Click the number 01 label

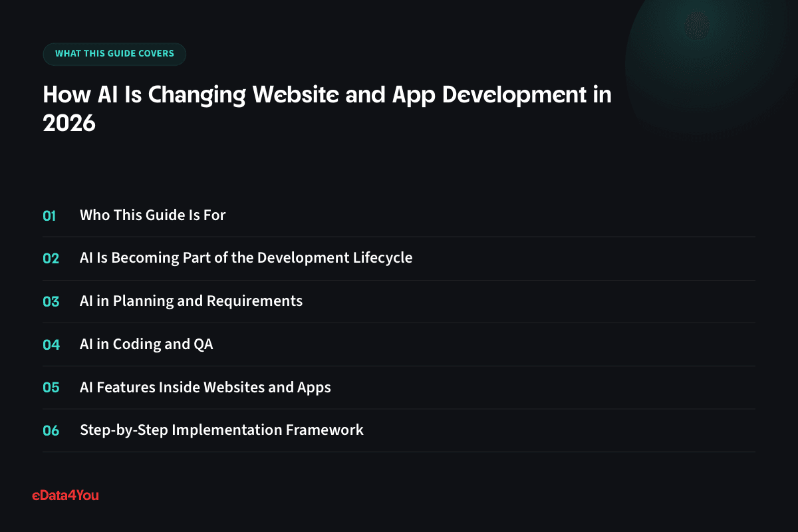[50, 215]
